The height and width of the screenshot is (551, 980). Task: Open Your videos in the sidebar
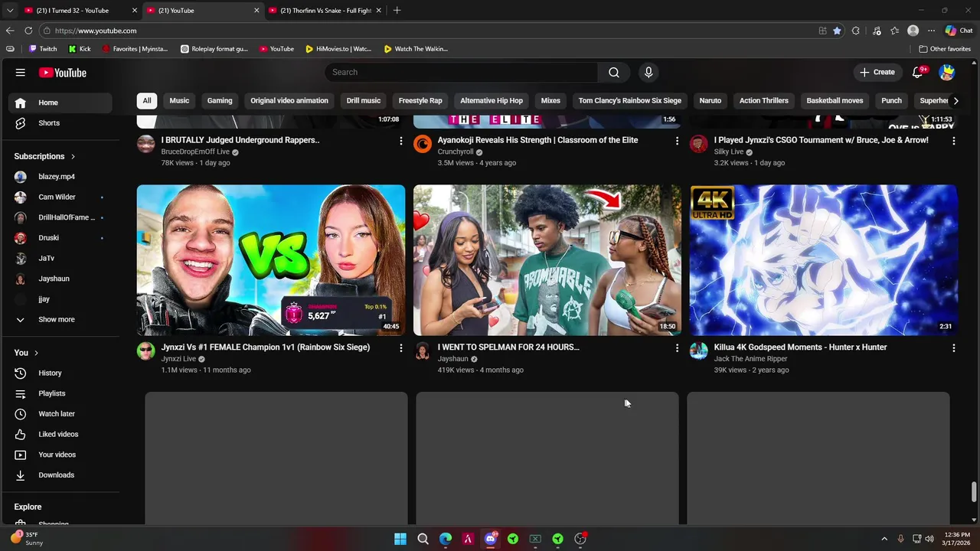60,455
